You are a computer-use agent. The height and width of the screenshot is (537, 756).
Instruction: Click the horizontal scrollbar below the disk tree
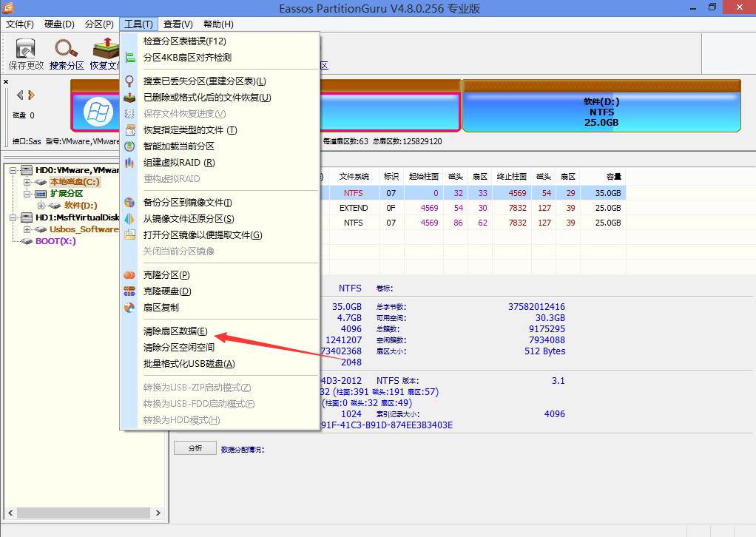tap(81, 513)
